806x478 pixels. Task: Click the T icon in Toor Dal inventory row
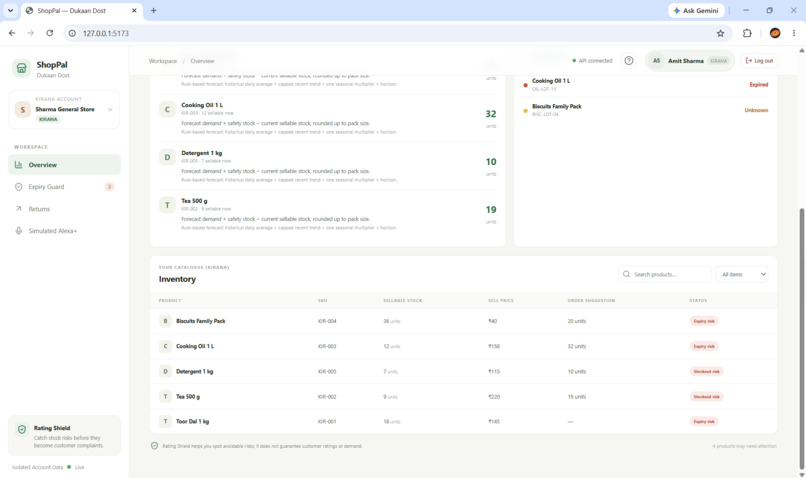[165, 421]
